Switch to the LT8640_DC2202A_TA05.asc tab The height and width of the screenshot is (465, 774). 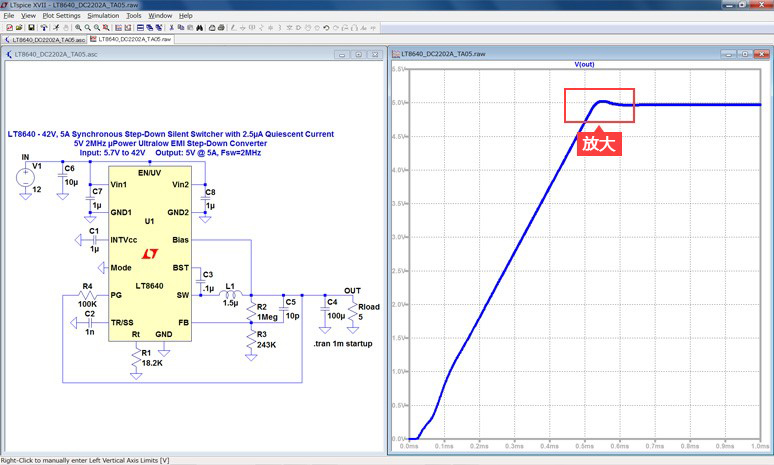pyautogui.click(x=46, y=40)
